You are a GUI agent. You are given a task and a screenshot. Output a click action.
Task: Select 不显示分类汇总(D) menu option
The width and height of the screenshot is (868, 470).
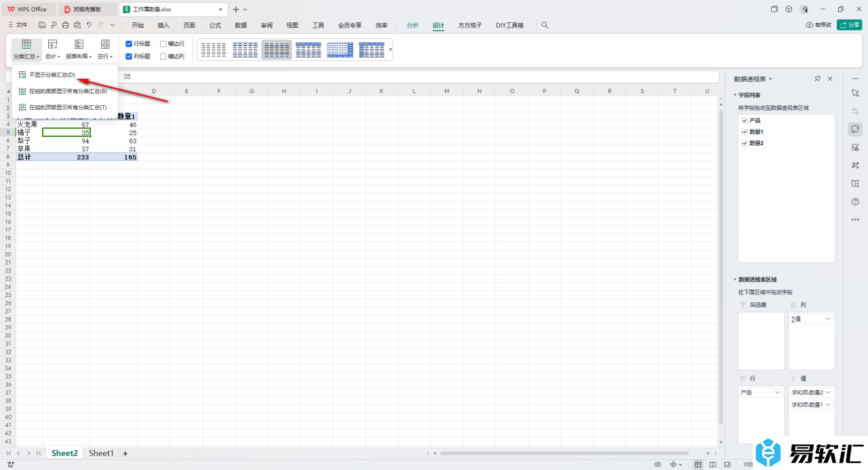(52, 75)
